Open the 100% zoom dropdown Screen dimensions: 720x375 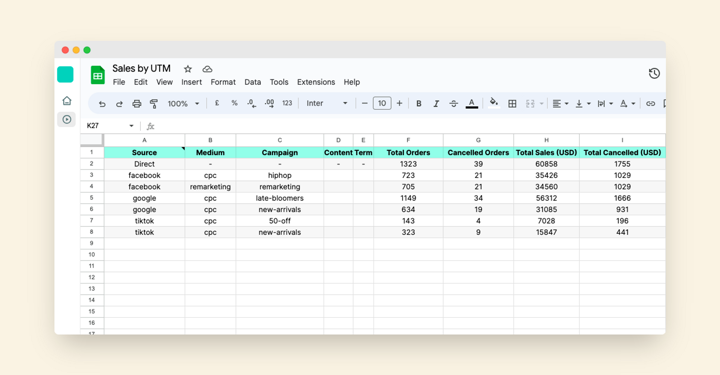[183, 104]
